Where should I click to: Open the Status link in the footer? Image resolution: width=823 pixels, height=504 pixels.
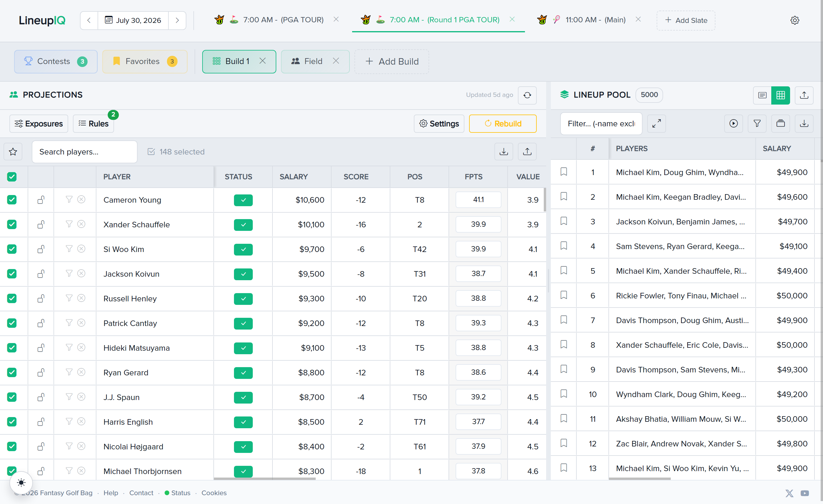click(x=177, y=493)
